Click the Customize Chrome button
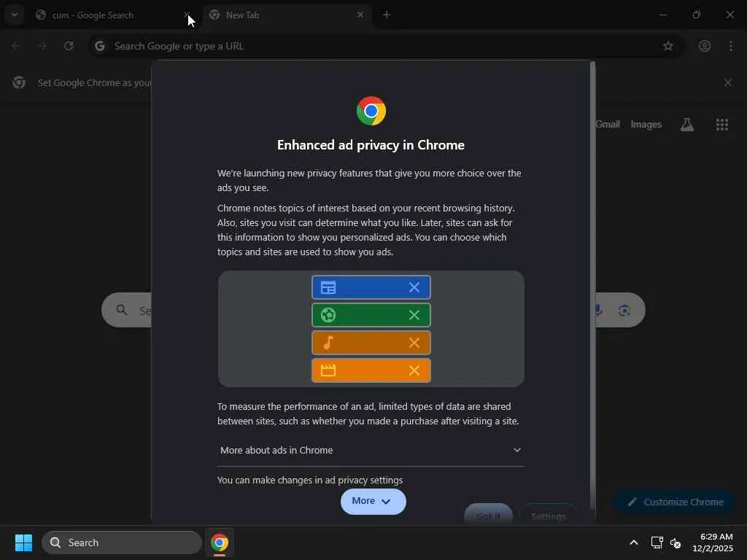 point(676,502)
